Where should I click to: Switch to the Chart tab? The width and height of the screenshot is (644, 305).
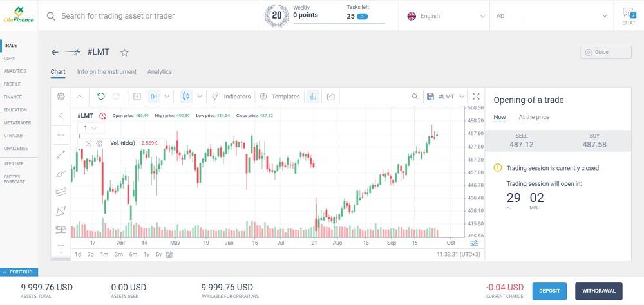point(58,72)
